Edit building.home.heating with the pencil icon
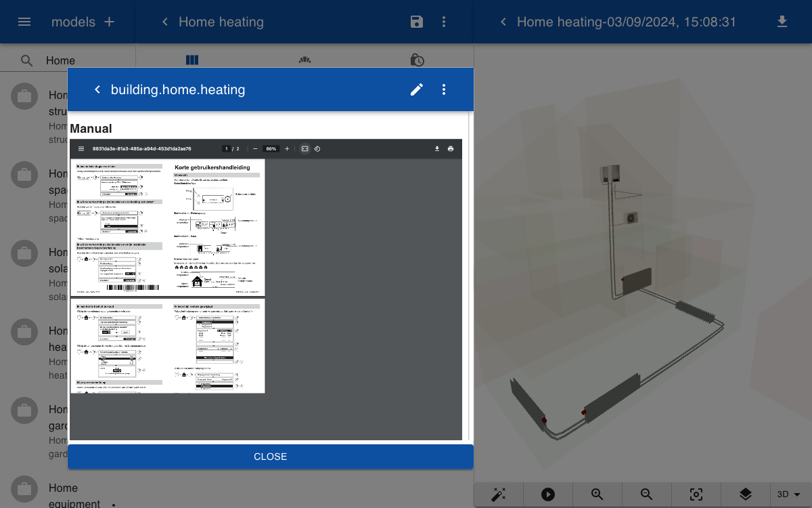 point(417,89)
